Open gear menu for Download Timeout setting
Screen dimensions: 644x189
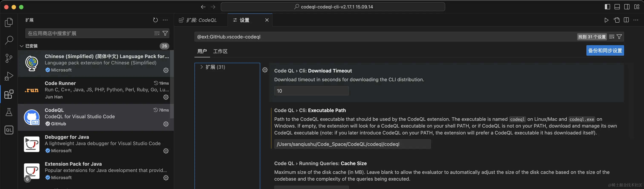point(265,70)
